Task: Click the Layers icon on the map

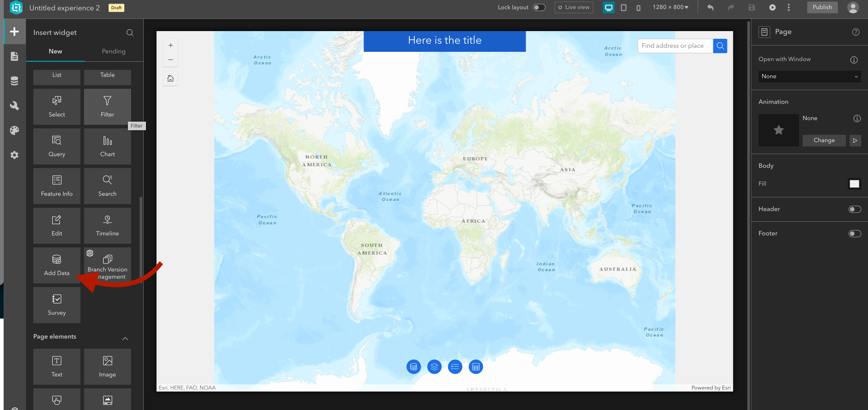Action: tap(434, 367)
